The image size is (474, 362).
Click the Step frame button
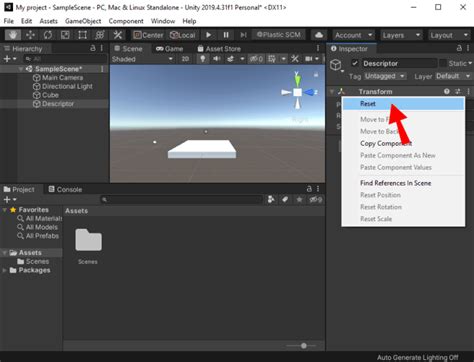coord(244,35)
